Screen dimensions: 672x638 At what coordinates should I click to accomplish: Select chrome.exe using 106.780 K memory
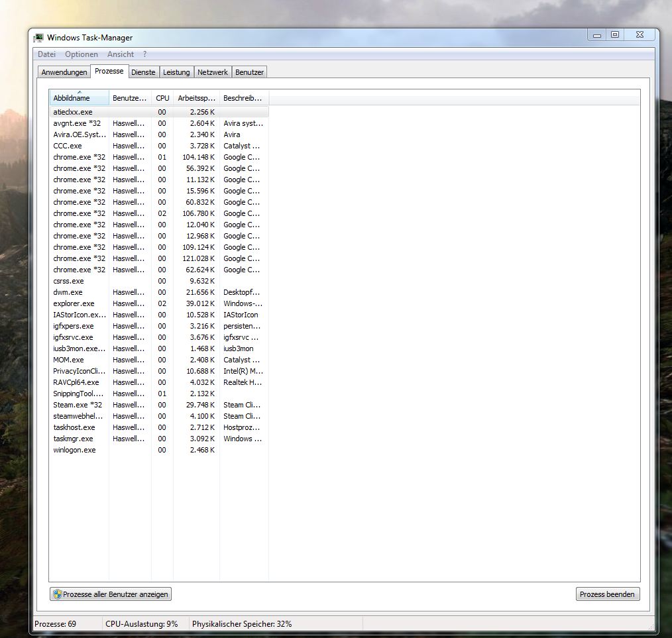pos(159,213)
